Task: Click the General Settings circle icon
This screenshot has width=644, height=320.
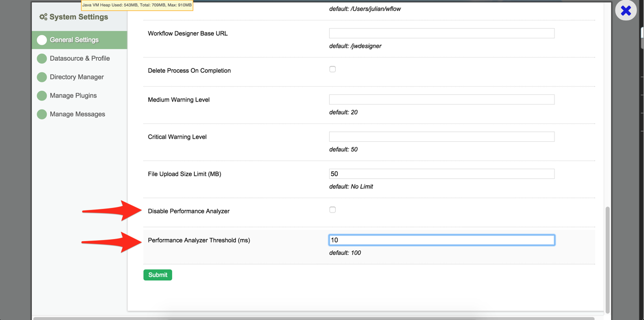Action: point(42,40)
